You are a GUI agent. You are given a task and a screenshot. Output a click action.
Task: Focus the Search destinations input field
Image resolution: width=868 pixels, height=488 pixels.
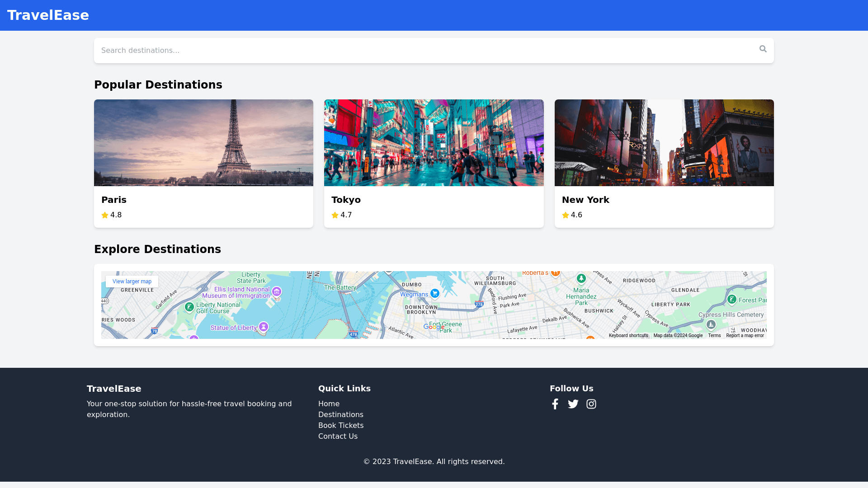(425, 51)
